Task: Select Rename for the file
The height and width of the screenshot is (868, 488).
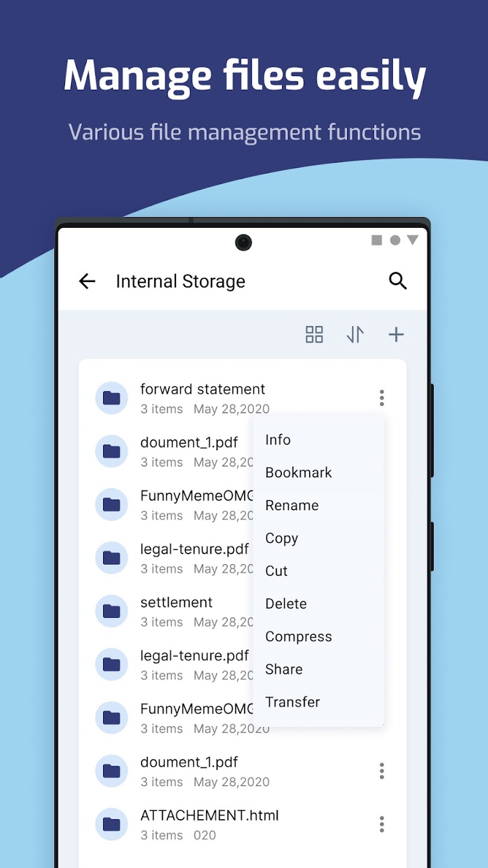Action: tap(292, 505)
